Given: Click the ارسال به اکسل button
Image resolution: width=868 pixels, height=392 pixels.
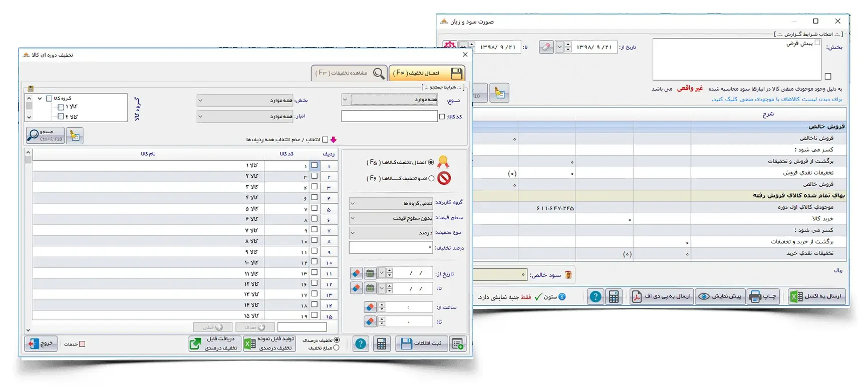Looking at the screenshot, I should (817, 296).
